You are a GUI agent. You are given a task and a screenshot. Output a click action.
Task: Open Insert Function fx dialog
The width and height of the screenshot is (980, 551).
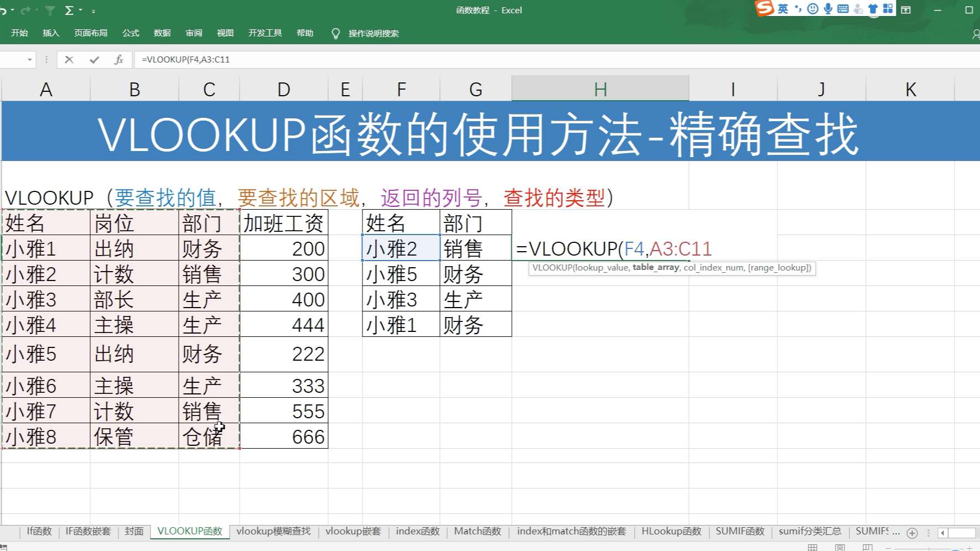118,60
